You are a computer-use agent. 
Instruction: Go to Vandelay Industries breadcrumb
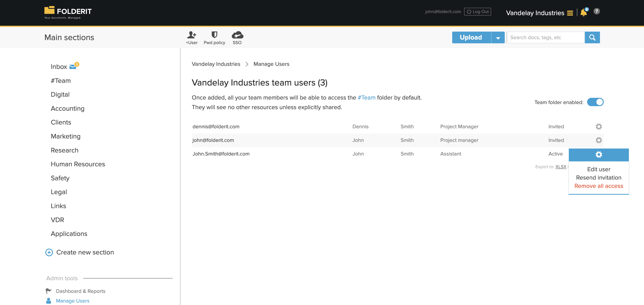(x=216, y=64)
